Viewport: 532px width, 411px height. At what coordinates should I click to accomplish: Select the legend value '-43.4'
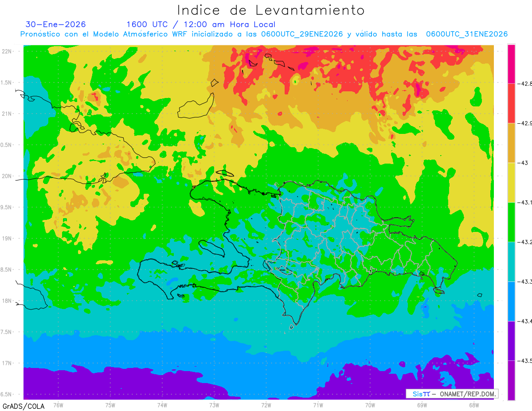[x=526, y=321]
